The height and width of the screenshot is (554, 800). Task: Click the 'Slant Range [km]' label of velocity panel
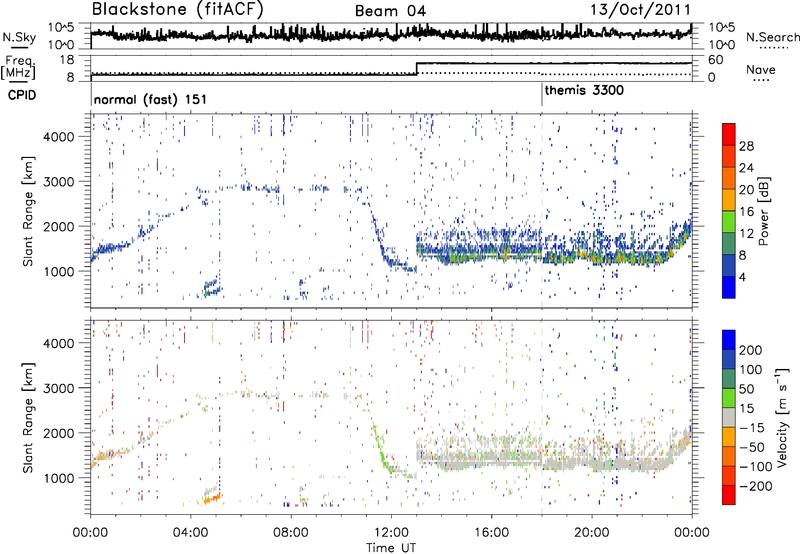(28, 418)
